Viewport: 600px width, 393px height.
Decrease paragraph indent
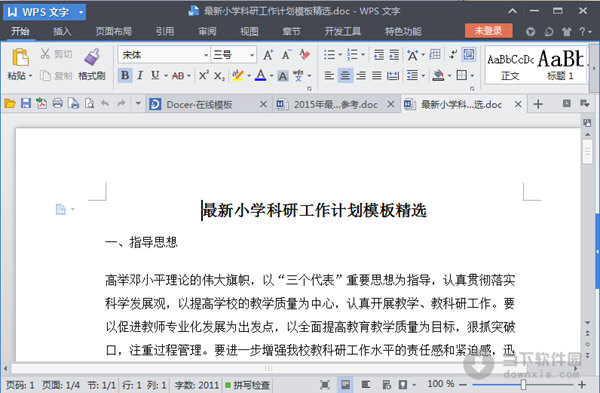[379, 55]
